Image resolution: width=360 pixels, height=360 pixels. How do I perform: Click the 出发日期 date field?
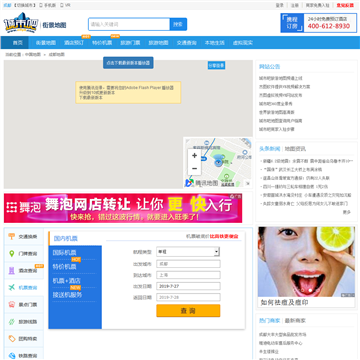click(x=188, y=286)
